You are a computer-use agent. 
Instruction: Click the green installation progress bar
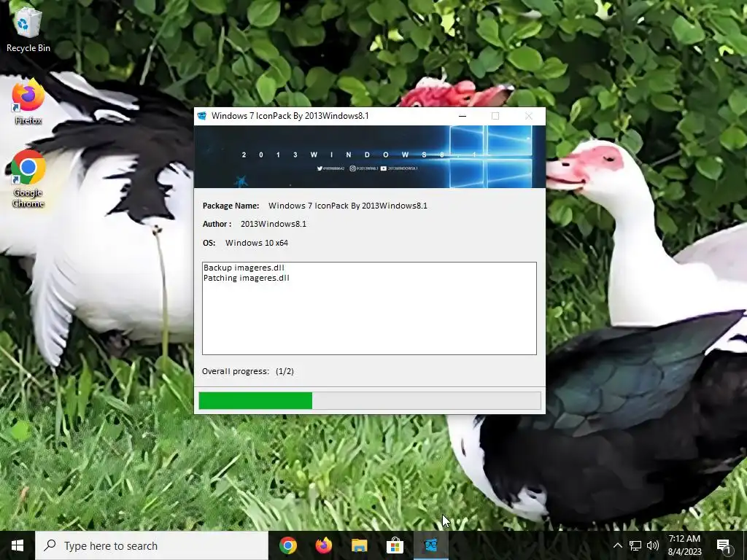(x=370, y=400)
